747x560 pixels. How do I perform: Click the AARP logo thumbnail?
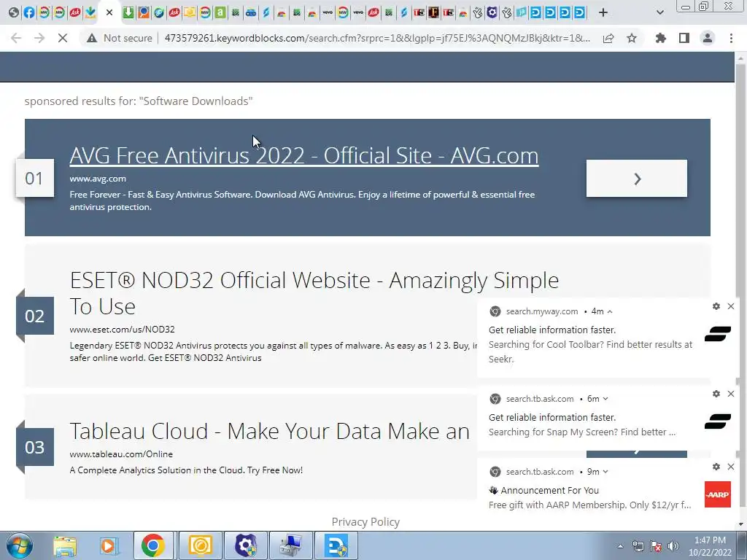tap(718, 494)
